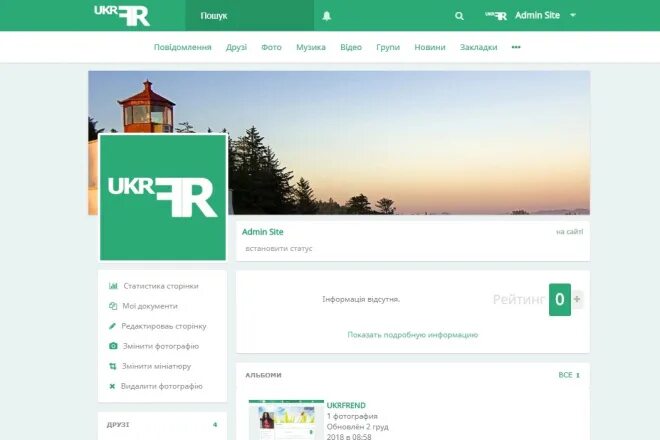660x440 pixels.
Task: Click camera icon for Змінити фотографію
Action: [x=113, y=346]
